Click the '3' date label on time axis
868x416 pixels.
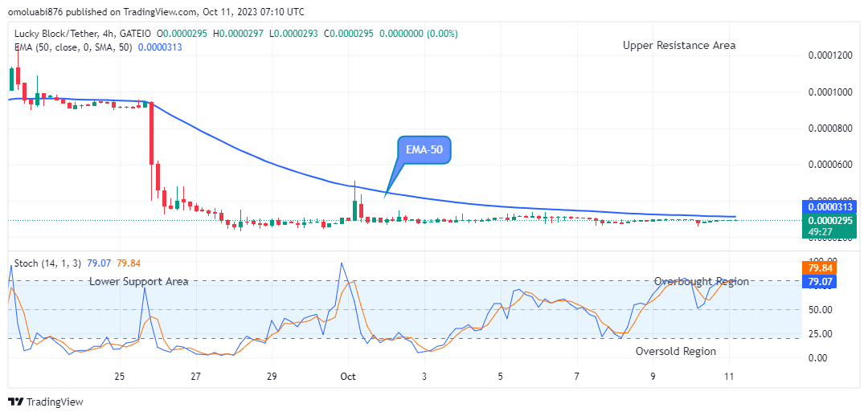click(424, 377)
